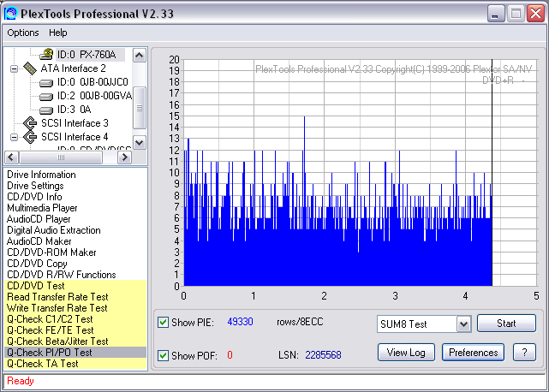Click the PX-760A optical drive icon
Screen dimensions: 549x392
click(x=46, y=54)
